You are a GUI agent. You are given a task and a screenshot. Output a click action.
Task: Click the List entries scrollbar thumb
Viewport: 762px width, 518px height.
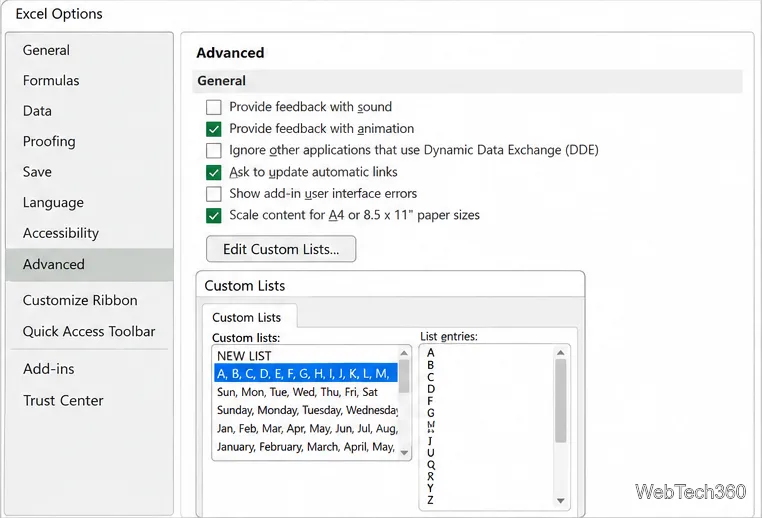click(x=560, y=401)
